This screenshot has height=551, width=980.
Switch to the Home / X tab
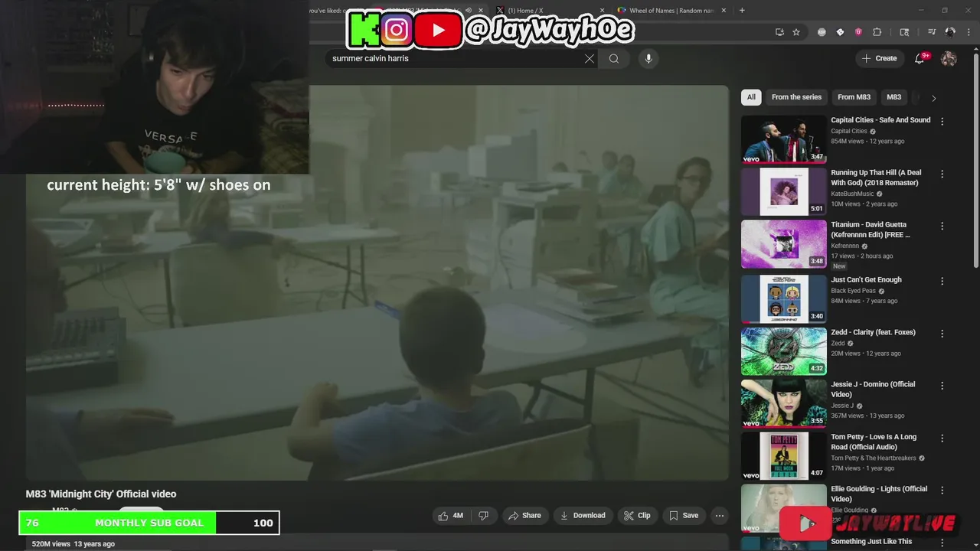pyautogui.click(x=549, y=11)
